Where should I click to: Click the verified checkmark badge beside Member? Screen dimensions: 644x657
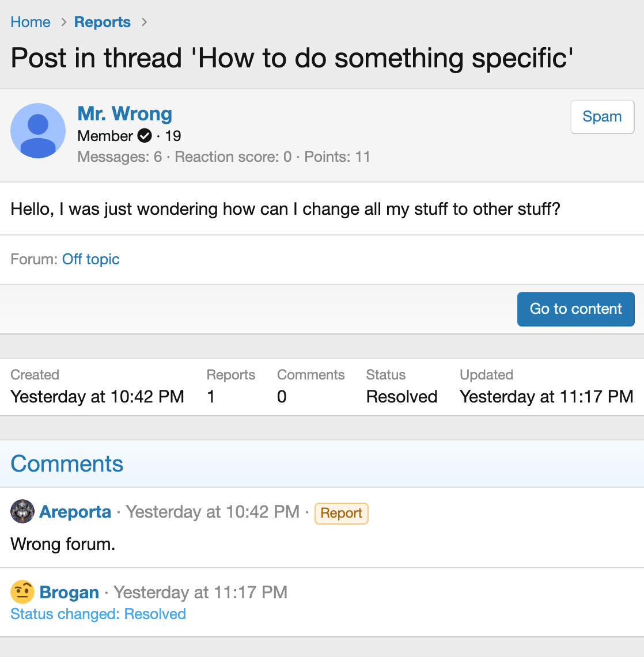click(145, 136)
